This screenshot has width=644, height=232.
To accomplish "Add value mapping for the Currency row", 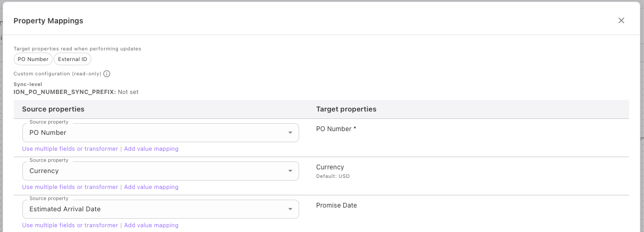I will point(151,187).
